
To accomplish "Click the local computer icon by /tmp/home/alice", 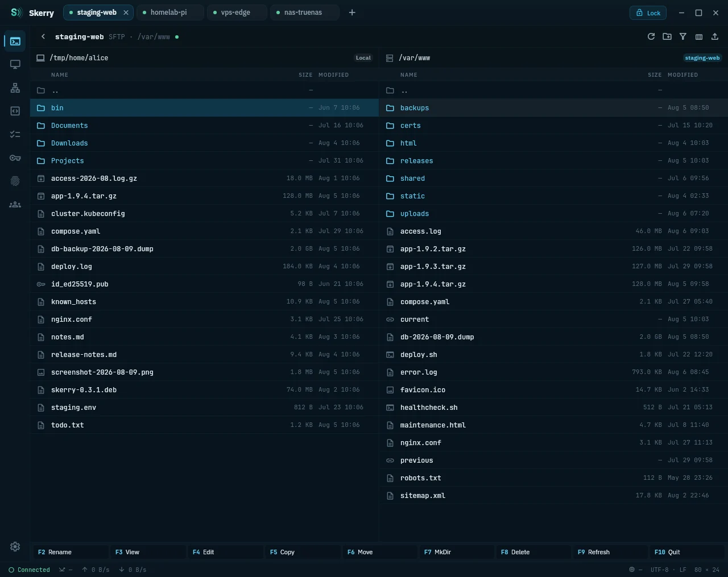I will pos(40,58).
